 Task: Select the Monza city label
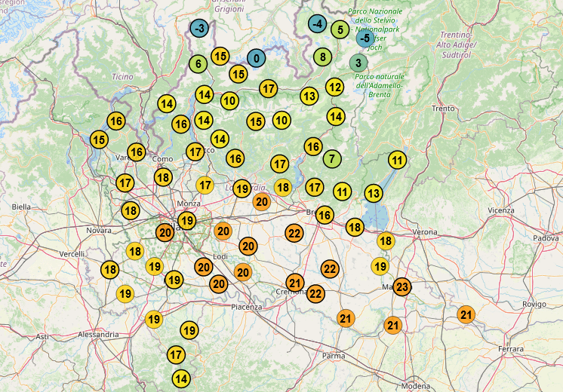tap(189, 204)
